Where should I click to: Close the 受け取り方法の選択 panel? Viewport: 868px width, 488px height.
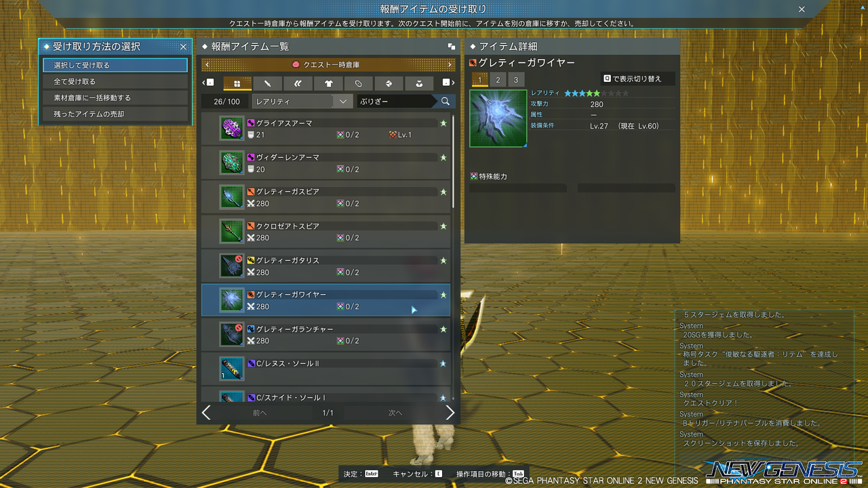pyautogui.click(x=183, y=47)
